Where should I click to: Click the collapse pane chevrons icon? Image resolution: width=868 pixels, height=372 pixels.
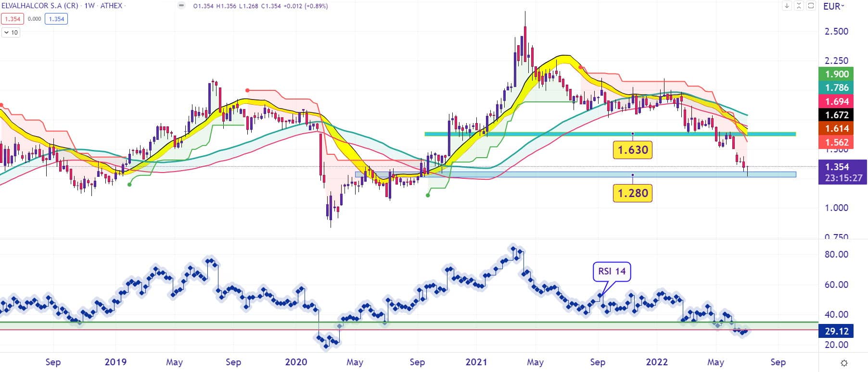(x=799, y=6)
